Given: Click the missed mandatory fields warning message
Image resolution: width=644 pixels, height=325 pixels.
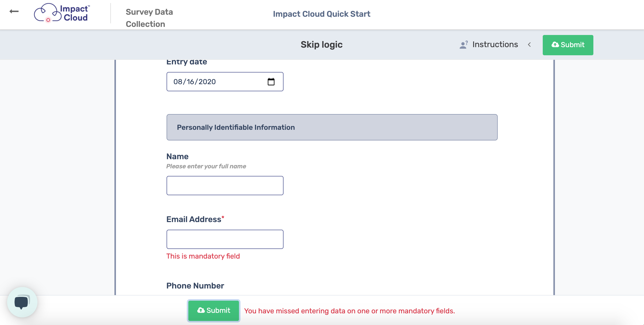Looking at the screenshot, I should 349,311.
